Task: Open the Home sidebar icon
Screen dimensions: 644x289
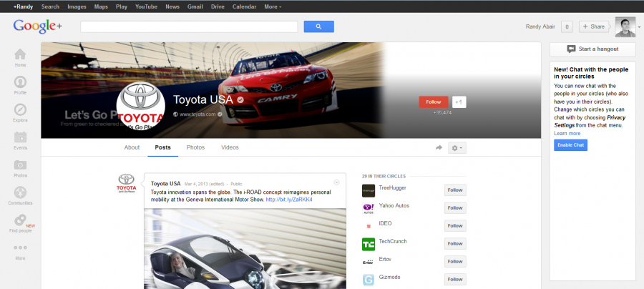Action: (x=20, y=54)
